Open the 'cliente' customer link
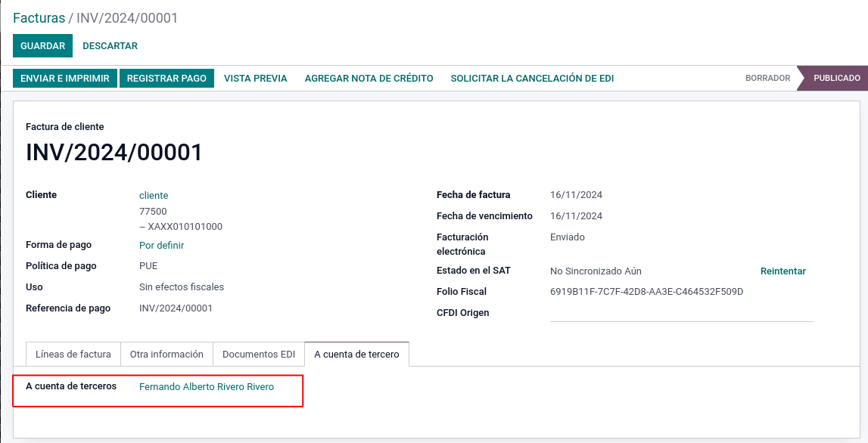The height and width of the screenshot is (443, 868). tap(154, 196)
